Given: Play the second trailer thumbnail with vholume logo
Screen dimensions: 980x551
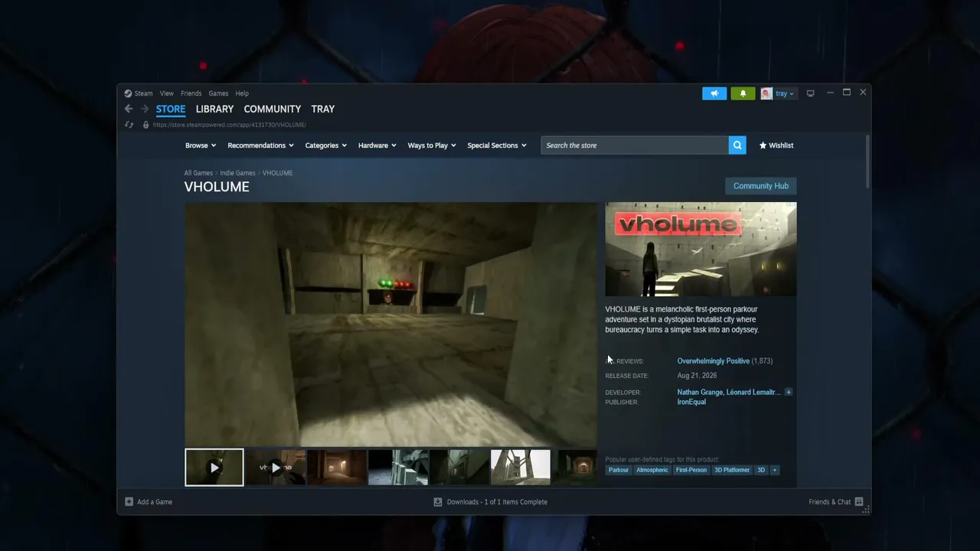Looking at the screenshot, I should point(276,467).
